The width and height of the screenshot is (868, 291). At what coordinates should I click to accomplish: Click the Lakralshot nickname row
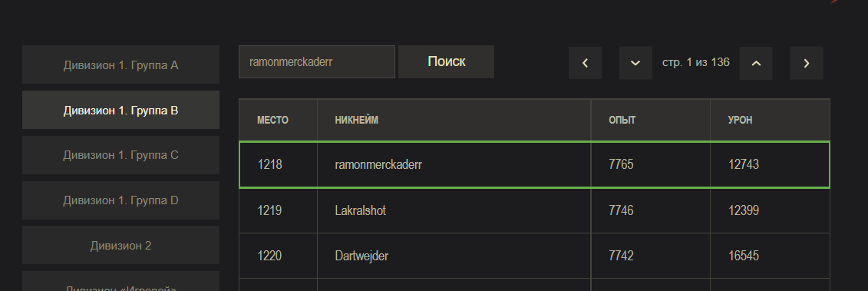coord(535,210)
